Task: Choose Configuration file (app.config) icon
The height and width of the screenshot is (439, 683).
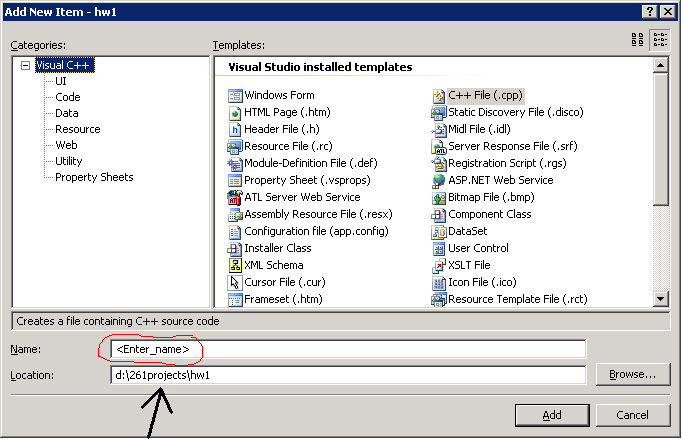Action: [235, 231]
